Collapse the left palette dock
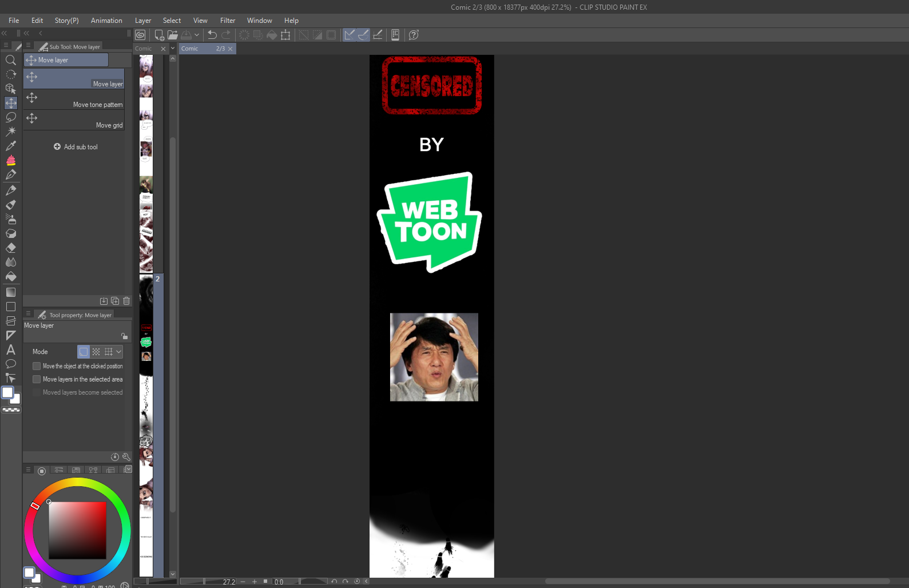Screen dimensions: 909x588 coord(4,33)
